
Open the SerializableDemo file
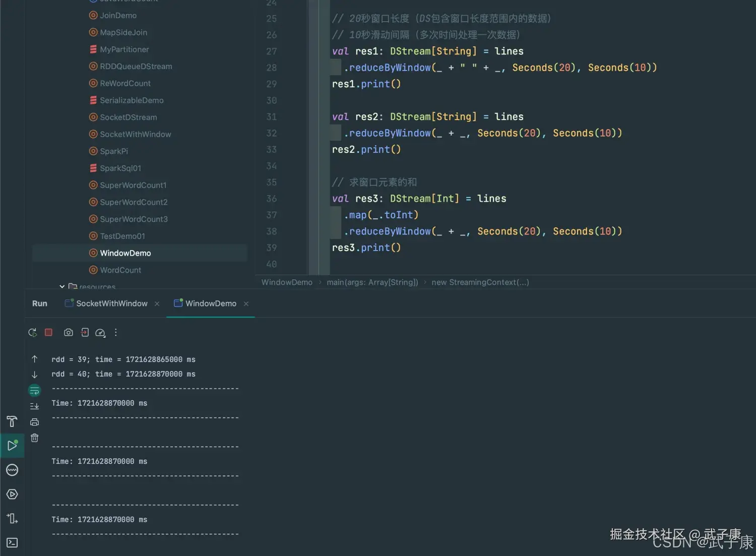pos(127,100)
